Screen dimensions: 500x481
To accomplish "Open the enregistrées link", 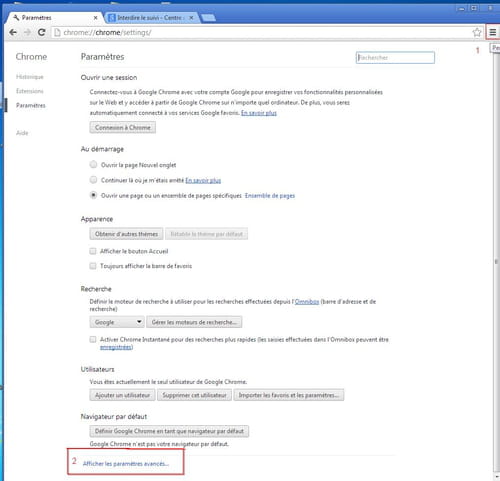I will pyautogui.click(x=116, y=347).
